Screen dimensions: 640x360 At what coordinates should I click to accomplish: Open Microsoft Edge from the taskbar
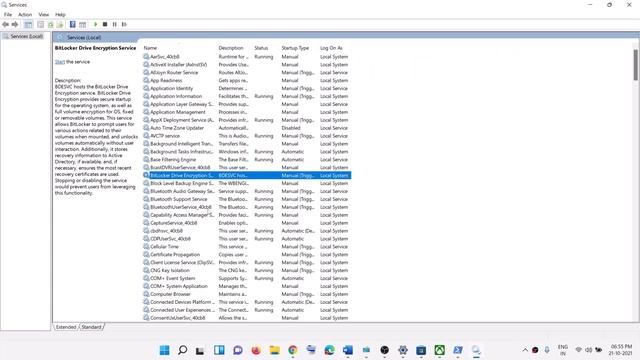[329, 350]
